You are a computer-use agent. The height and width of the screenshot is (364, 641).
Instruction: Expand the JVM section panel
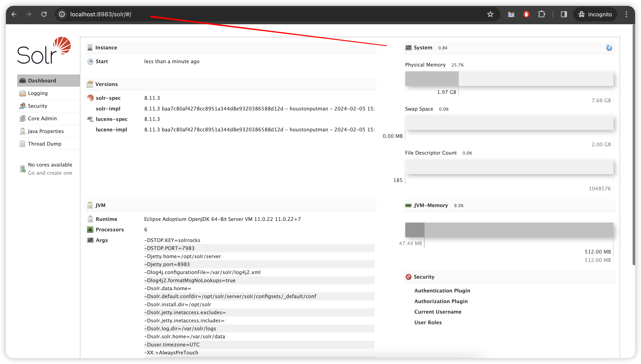click(100, 205)
